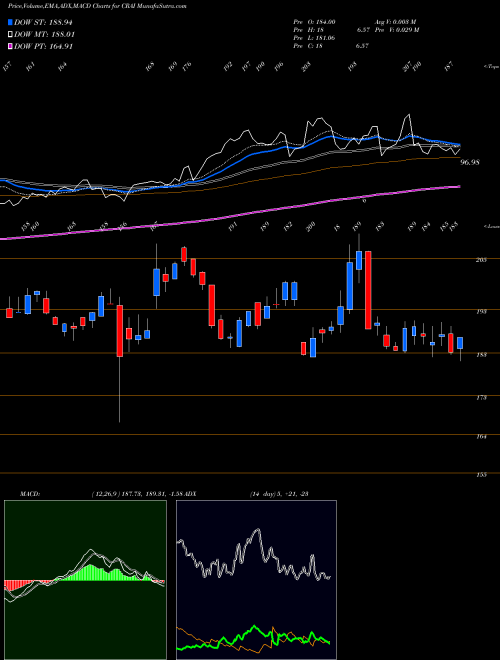Click the 'MACD:' indicator label

pyautogui.click(x=30, y=494)
